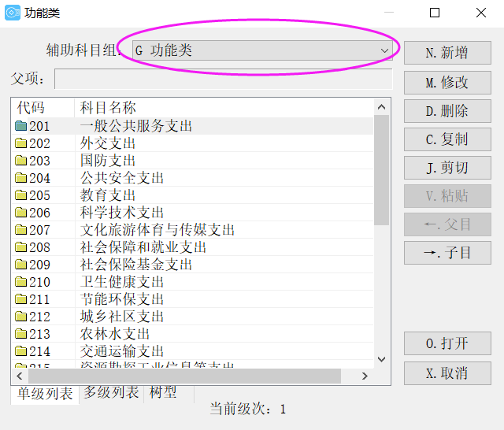This screenshot has width=504, height=430.
Task: Open the 辅助科目组 dropdown list
Action: pos(384,50)
